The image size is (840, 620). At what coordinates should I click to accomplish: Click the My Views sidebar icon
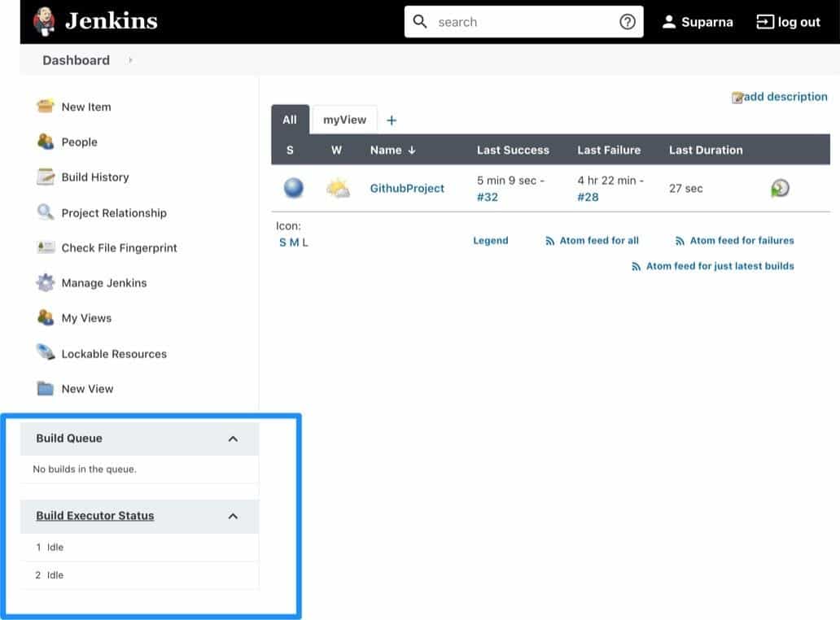[47, 317]
